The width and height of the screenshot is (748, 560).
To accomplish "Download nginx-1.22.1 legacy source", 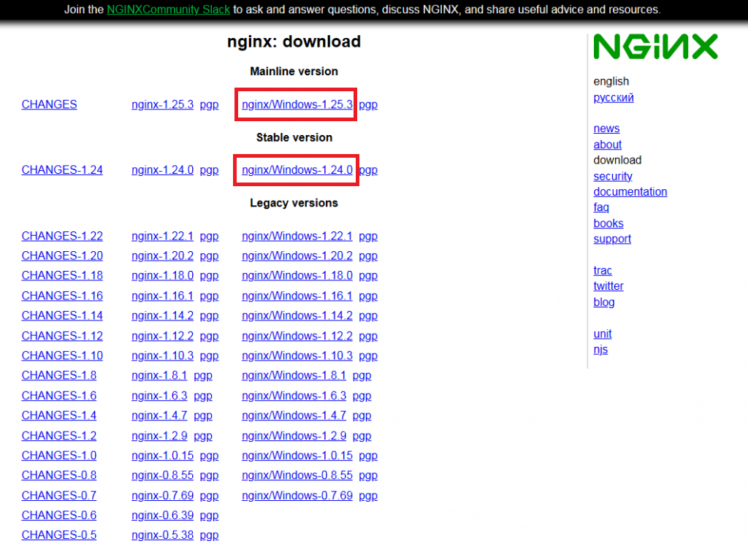I will click(x=163, y=236).
